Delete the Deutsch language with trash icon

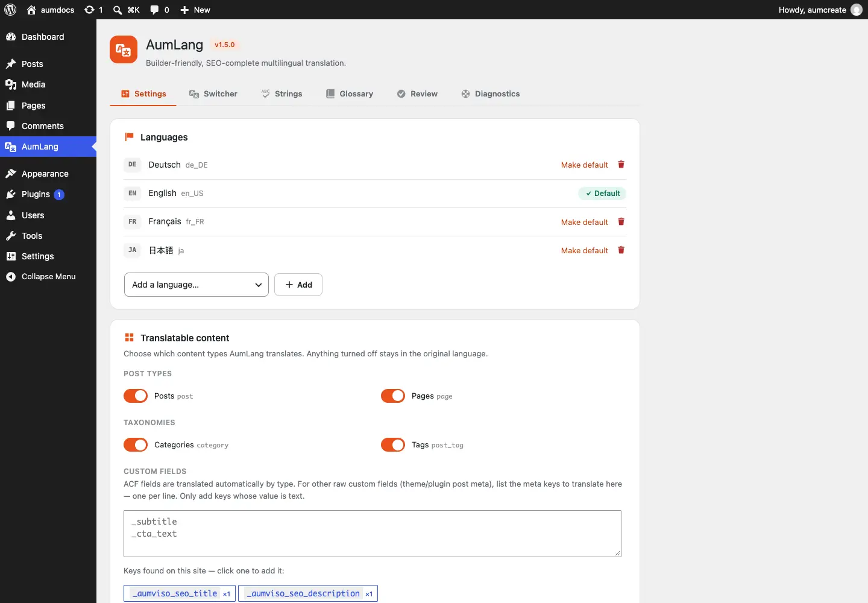(x=621, y=165)
